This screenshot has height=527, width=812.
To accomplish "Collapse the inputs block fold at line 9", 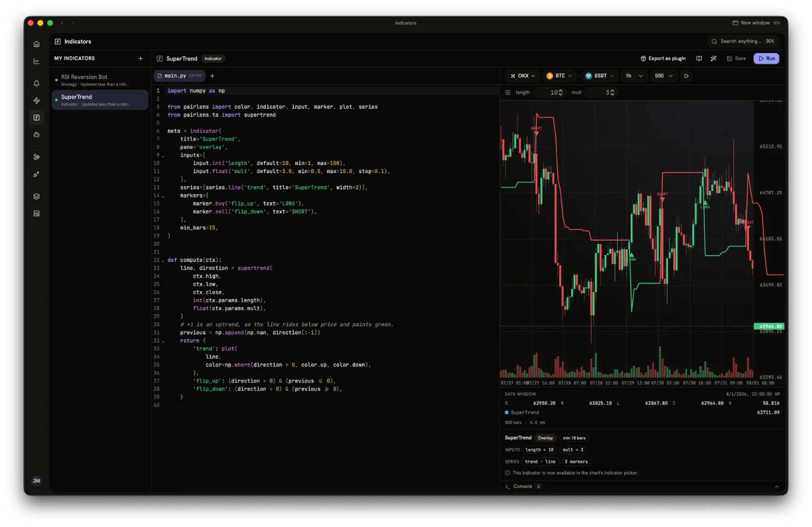I will click(x=163, y=156).
